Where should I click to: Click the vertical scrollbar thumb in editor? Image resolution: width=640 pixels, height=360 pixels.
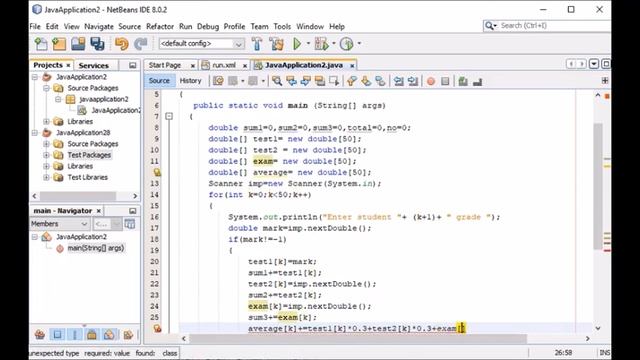point(598,186)
